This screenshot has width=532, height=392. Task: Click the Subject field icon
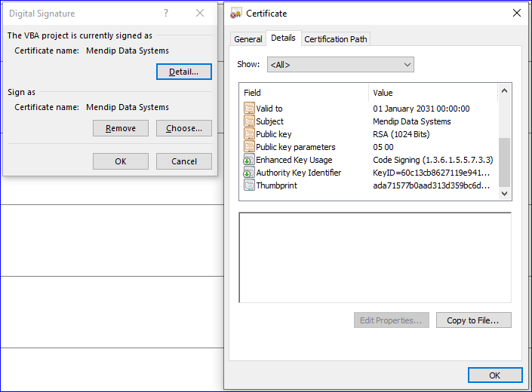pos(249,121)
